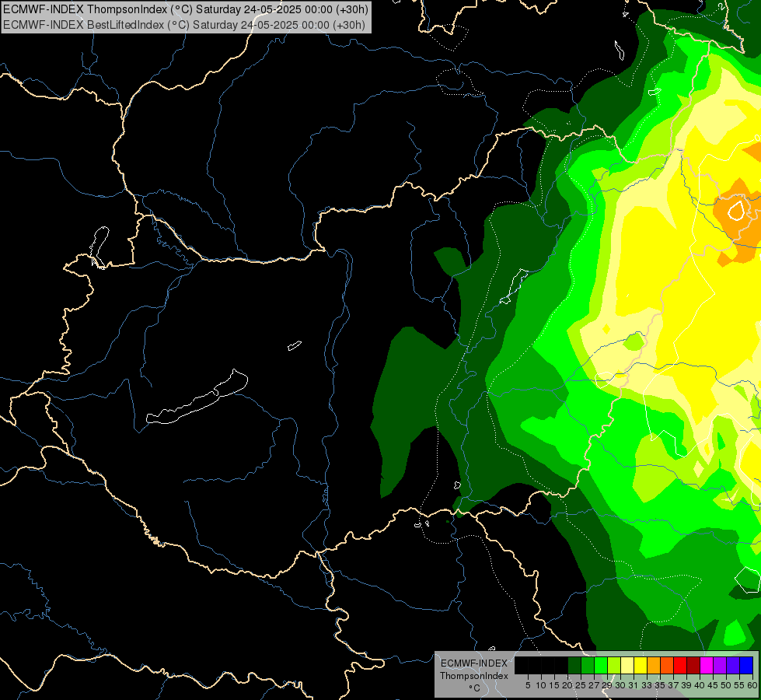This screenshot has width=761, height=700.
Task: Click the violet legend swatch for 50-55
Action: pyautogui.click(x=733, y=665)
